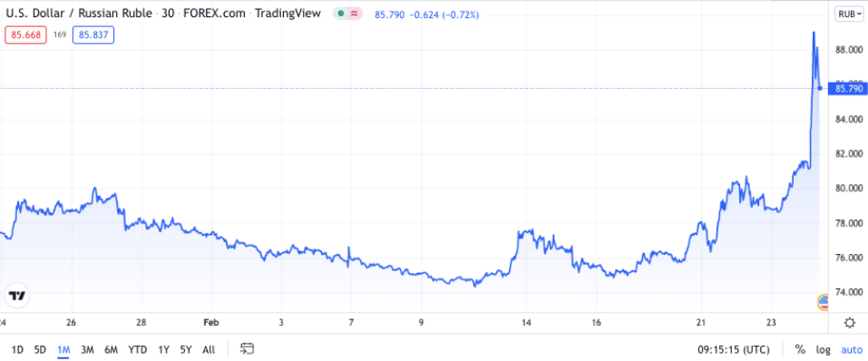This screenshot has height=361, width=868.
Task: Open the TradingView logo link
Action: pyautogui.click(x=16, y=296)
